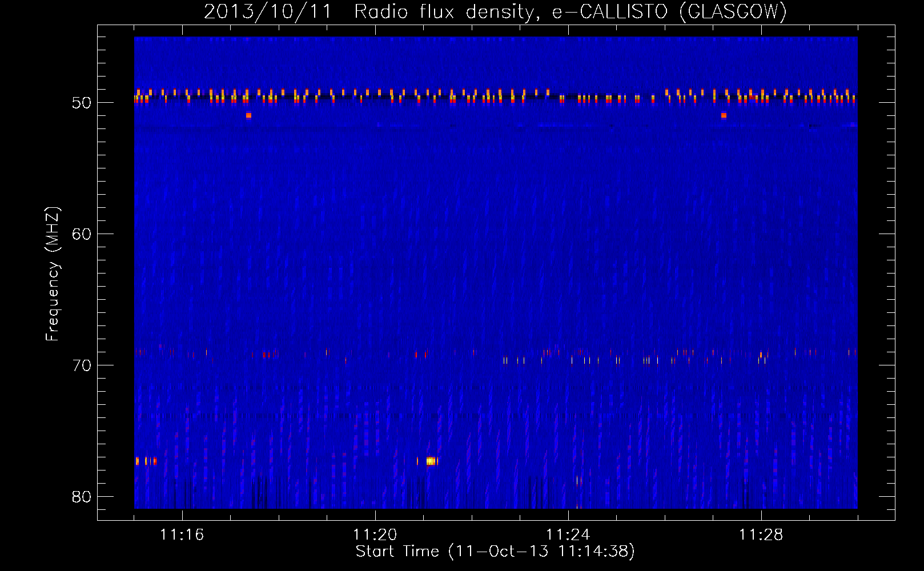Click the '11:24' time tick label
Screen dimensions: 924x571
click(x=568, y=535)
